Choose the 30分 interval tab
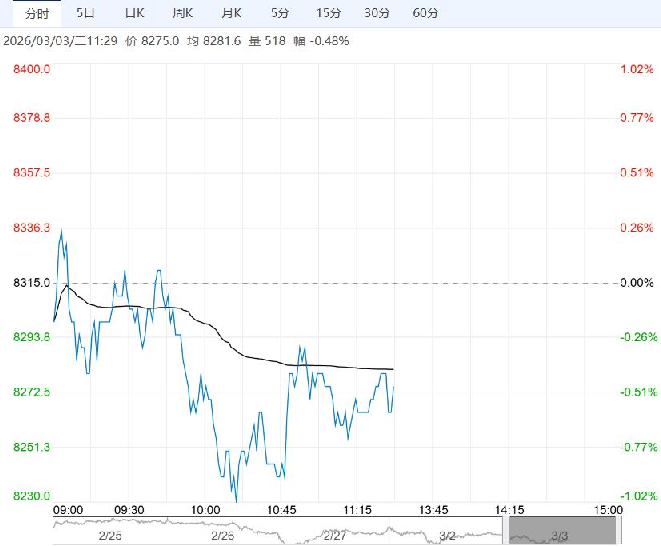Screen dimensions: 661x547 [x=377, y=13]
